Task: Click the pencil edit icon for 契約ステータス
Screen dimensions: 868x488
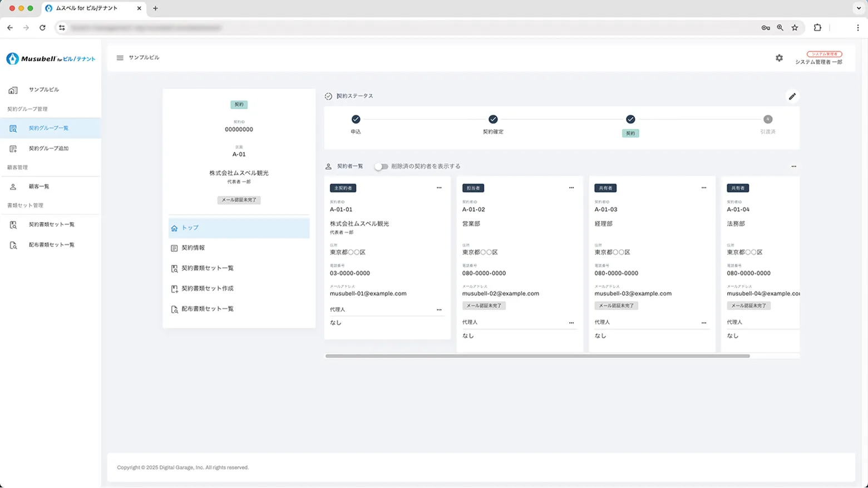Action: point(792,96)
